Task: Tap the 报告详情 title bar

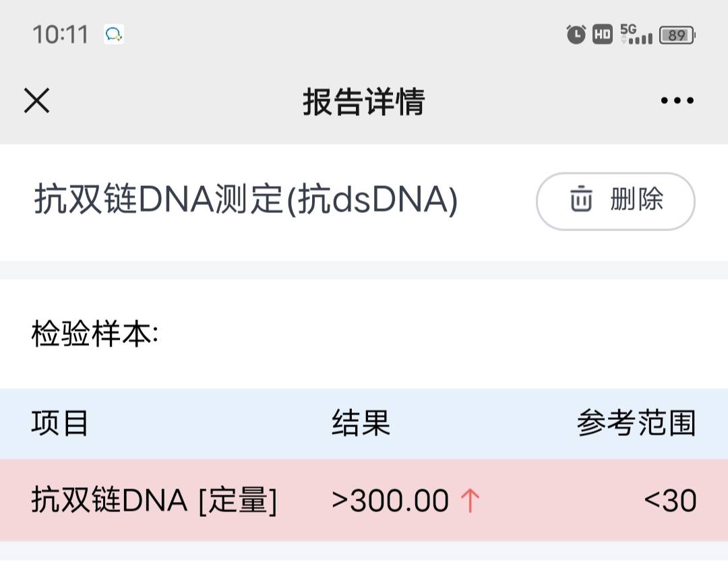Action: [364, 100]
